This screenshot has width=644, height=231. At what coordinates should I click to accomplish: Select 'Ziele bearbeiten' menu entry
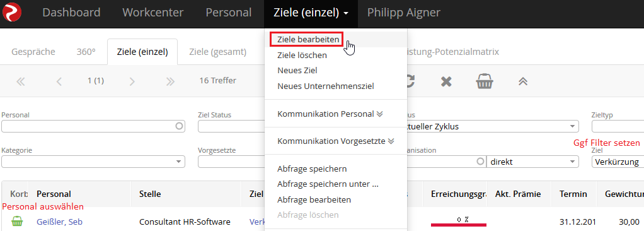click(x=308, y=40)
